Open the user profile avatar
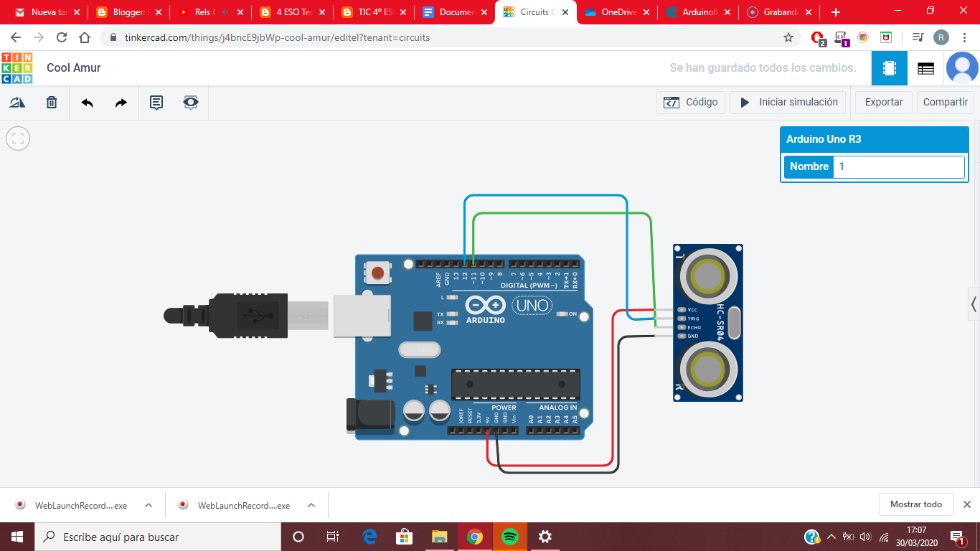The width and height of the screenshot is (980, 551). (962, 68)
